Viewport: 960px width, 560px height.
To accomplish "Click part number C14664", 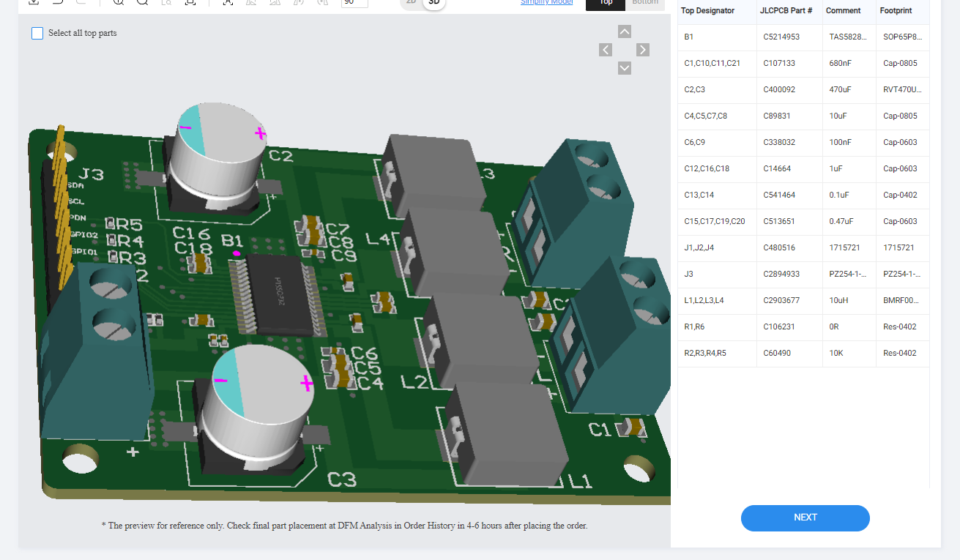I will [x=777, y=168].
